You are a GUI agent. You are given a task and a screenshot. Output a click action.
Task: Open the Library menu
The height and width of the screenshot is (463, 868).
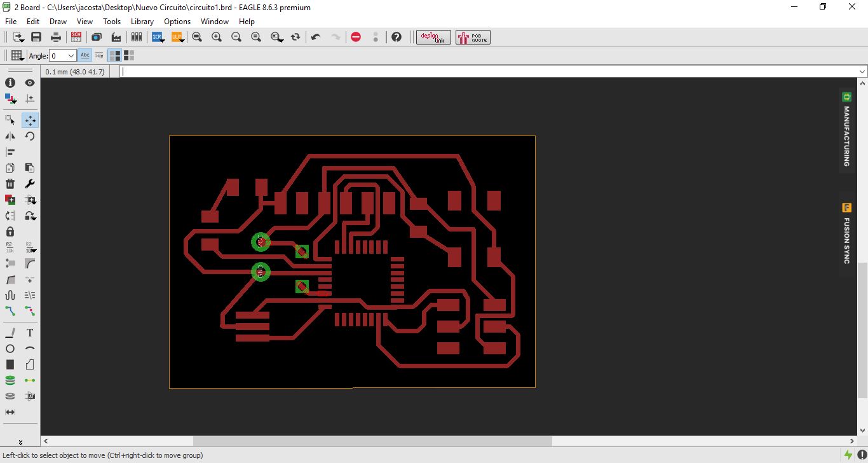(142, 21)
